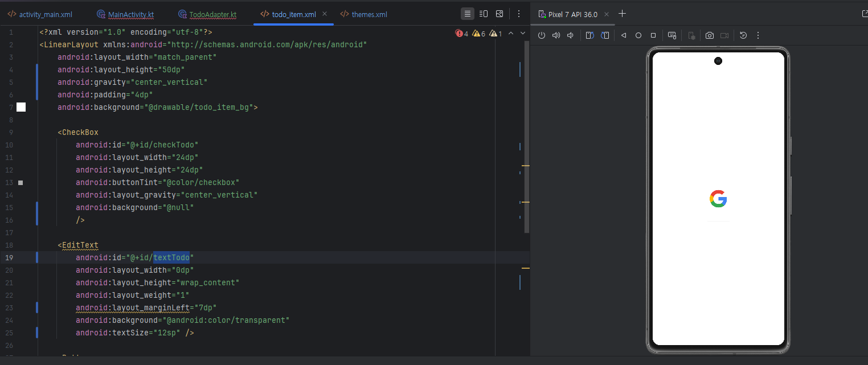
Task: Open the themes.xml tab
Action: point(363,14)
